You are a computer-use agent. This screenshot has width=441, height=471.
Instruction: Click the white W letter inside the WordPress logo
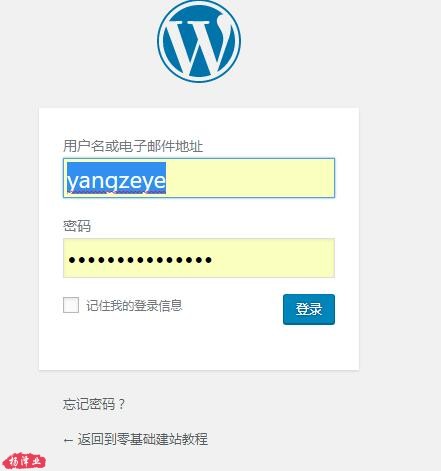click(199, 43)
